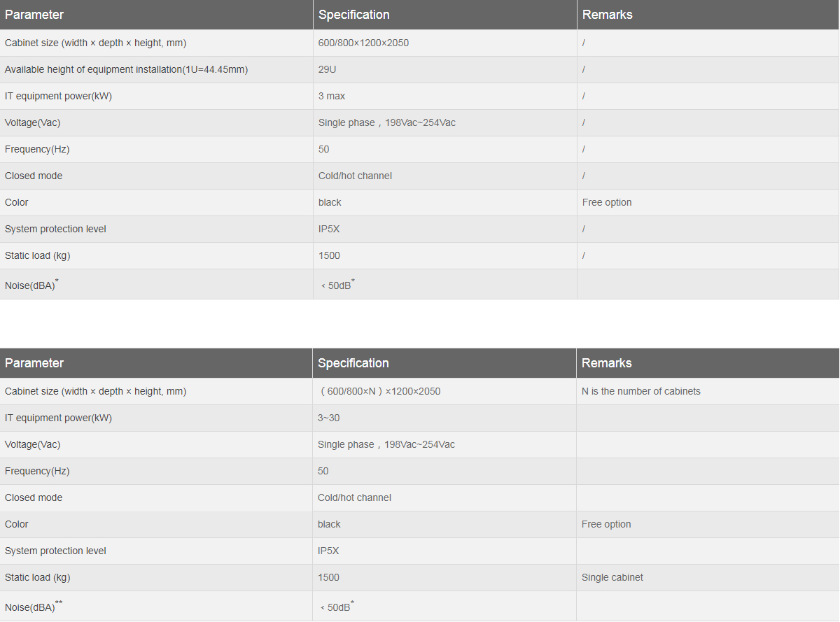Image resolution: width=840 pixels, height=622 pixels.
Task: Select the first table's Closed mode label
Action: click(34, 176)
